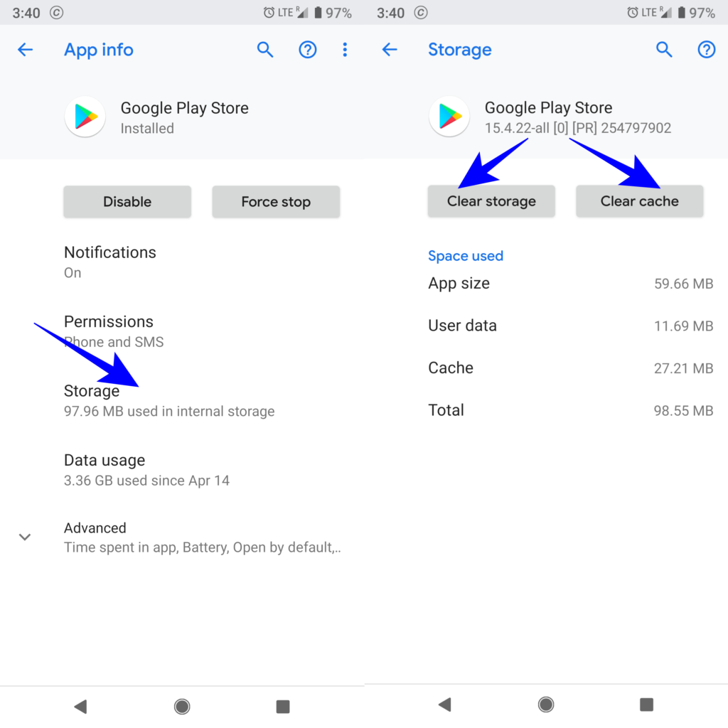The width and height of the screenshot is (728, 728).
Task: Tap the circled C icon in left status bar
Action: coord(57,13)
